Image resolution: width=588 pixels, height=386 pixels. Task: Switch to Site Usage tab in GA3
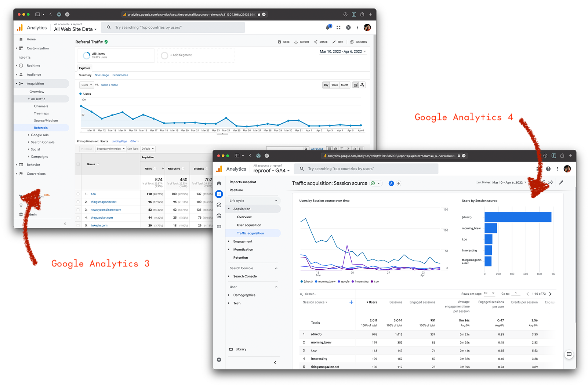coord(102,75)
